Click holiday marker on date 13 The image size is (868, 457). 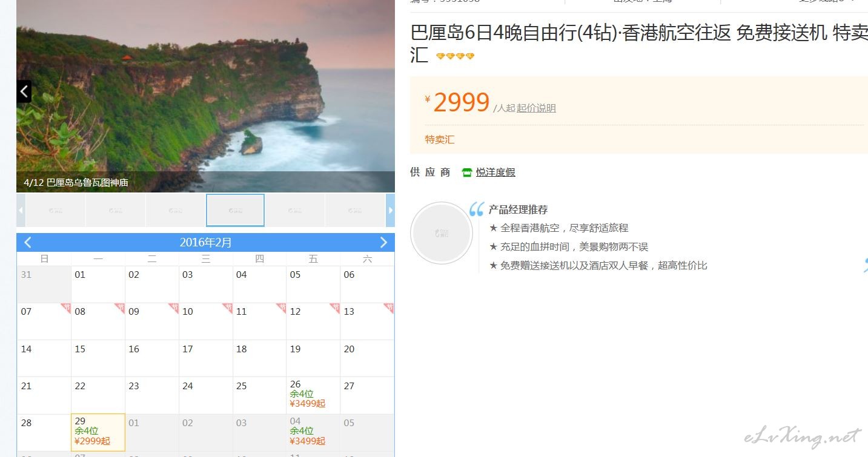tap(388, 308)
